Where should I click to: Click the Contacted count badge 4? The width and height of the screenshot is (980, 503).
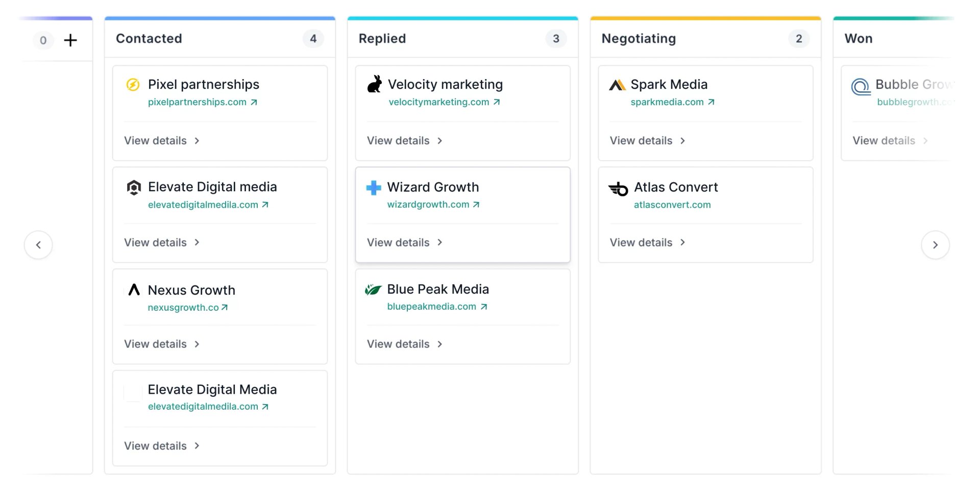point(313,39)
